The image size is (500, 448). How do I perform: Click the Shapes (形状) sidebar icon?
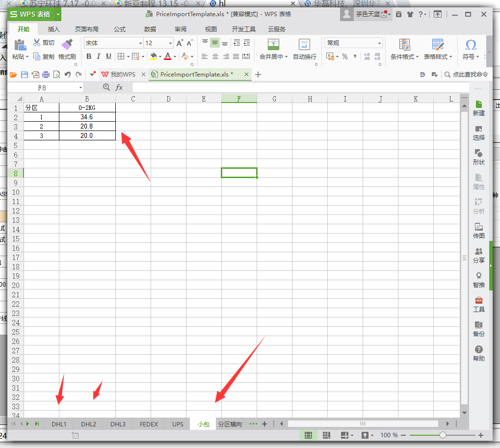478,154
